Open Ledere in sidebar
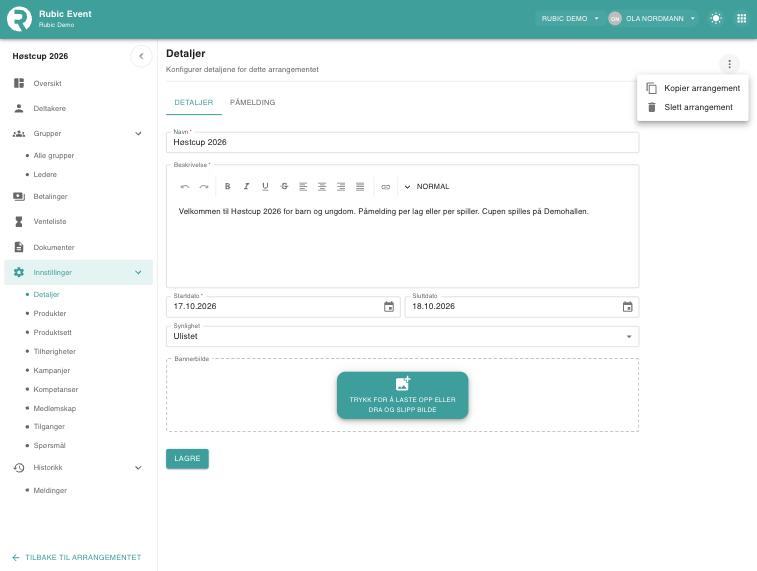This screenshot has width=757, height=571. pos(45,174)
